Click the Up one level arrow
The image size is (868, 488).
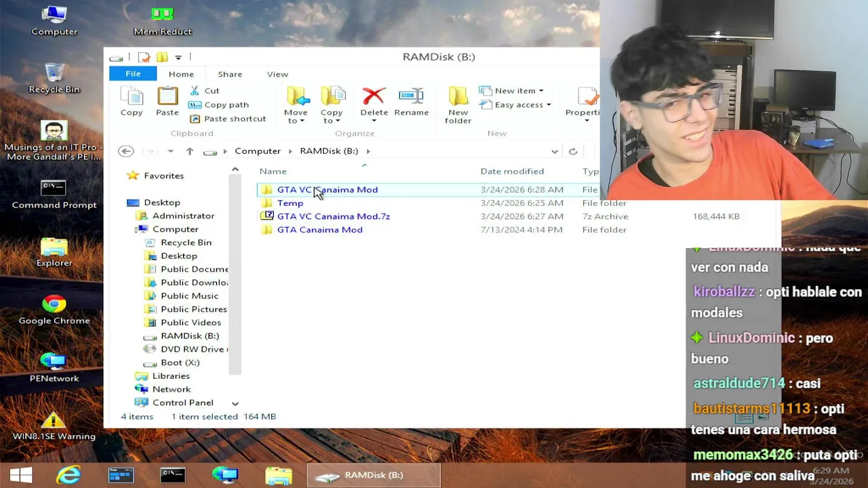(190, 151)
